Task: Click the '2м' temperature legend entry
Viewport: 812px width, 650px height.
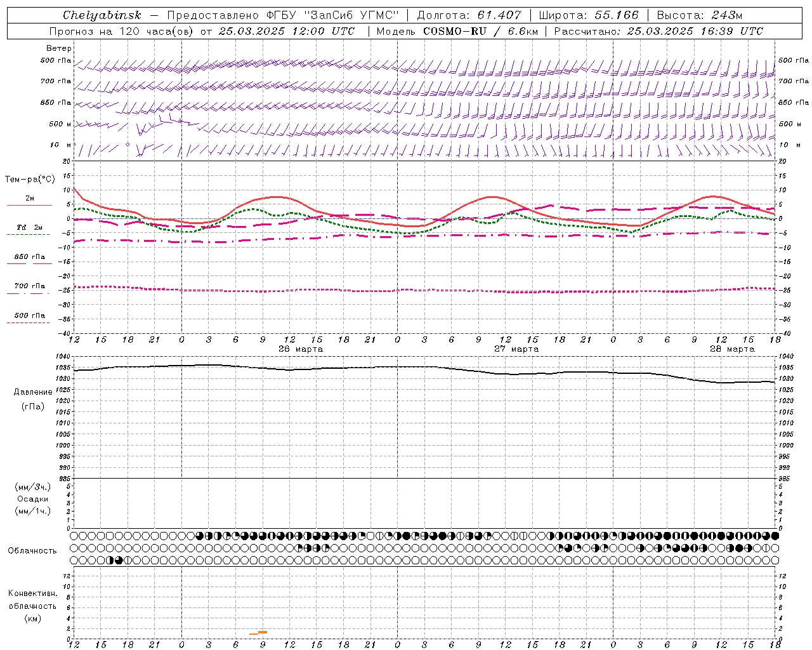Action: pos(30,198)
